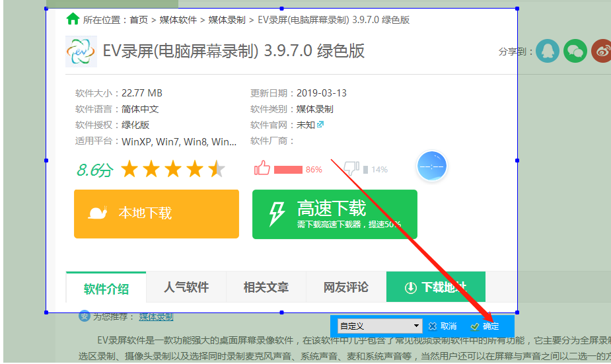Share to QQ via penguin icon
This screenshot has width=611, height=364.
pos(548,51)
